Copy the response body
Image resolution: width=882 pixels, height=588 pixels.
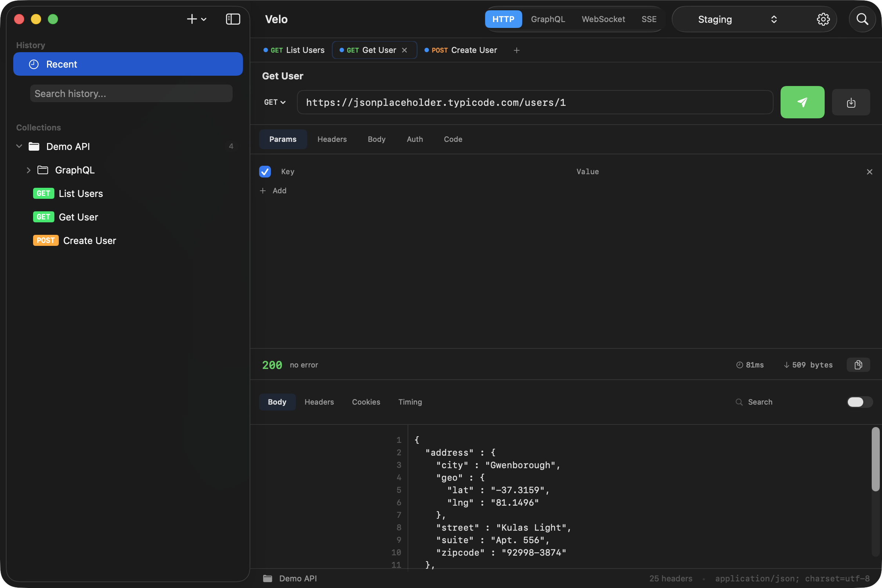(858, 365)
